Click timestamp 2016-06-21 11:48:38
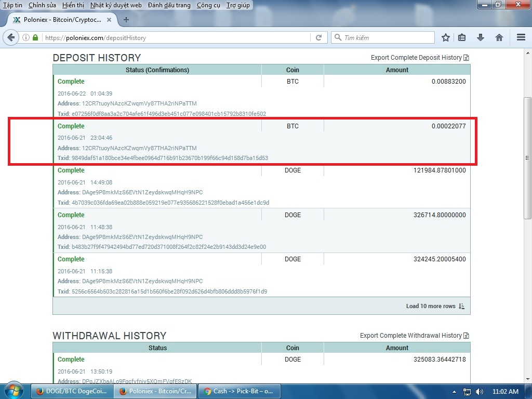532x399 pixels. click(x=85, y=227)
